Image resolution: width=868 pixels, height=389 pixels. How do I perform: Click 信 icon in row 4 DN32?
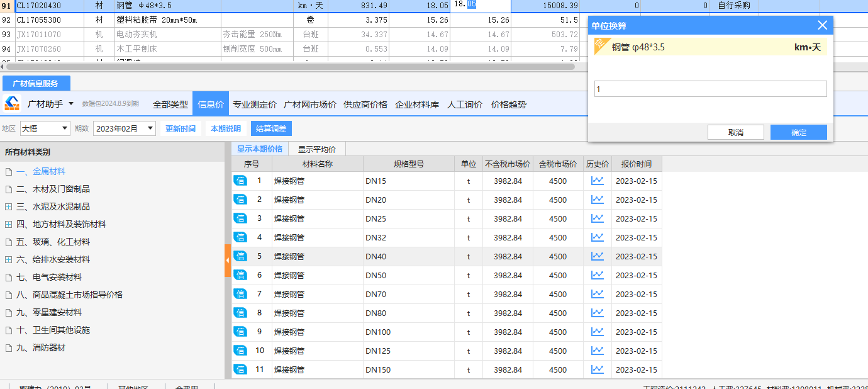click(240, 237)
